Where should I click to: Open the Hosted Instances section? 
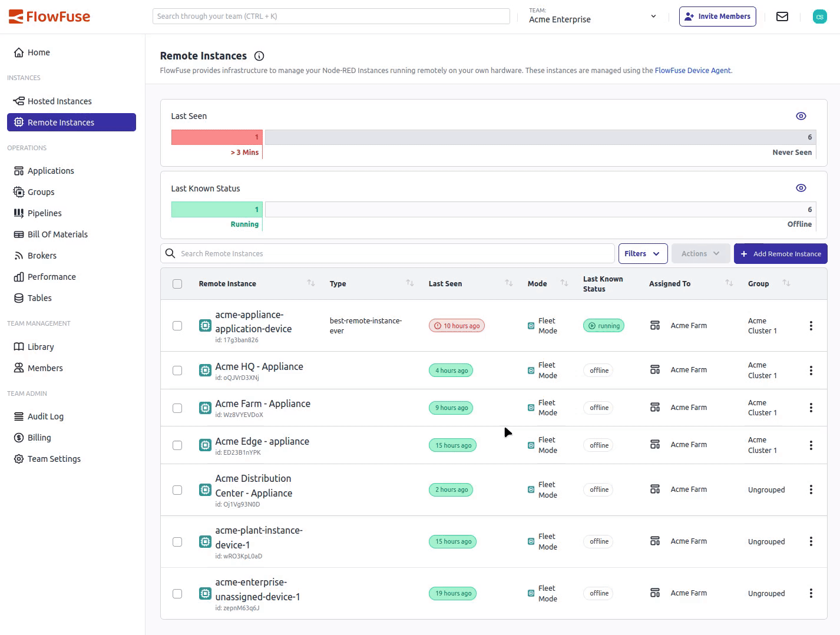59,101
